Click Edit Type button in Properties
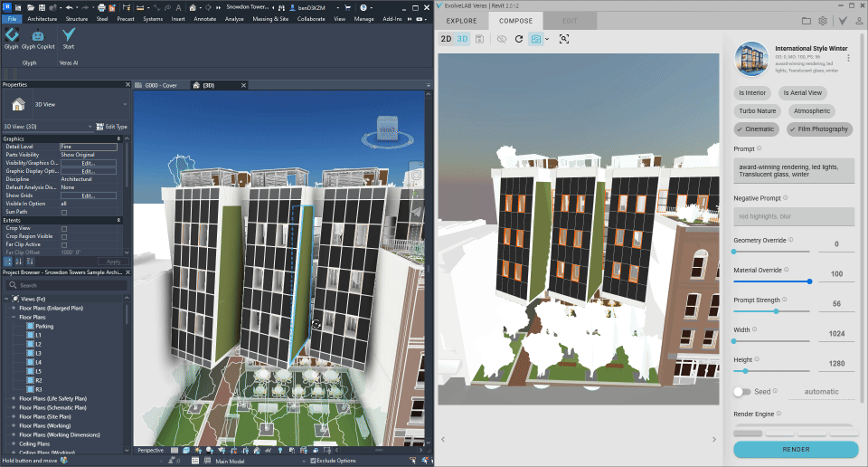The image size is (868, 467). click(x=112, y=127)
